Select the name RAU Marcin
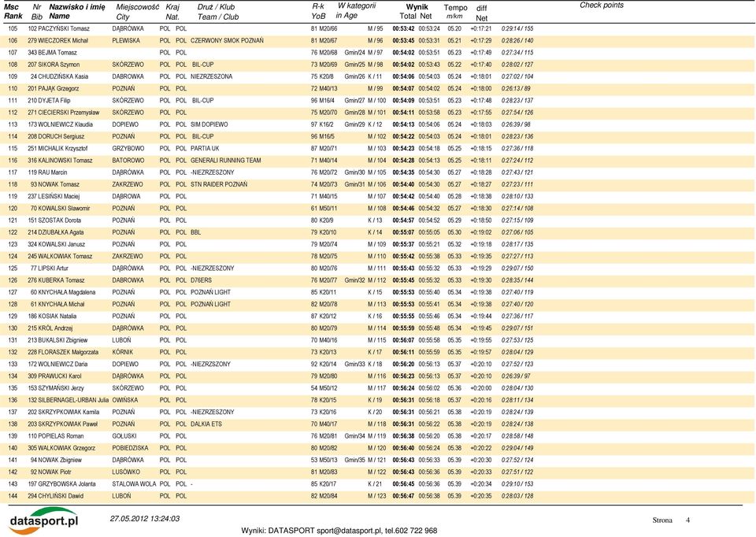 pyautogui.click(x=53, y=172)
